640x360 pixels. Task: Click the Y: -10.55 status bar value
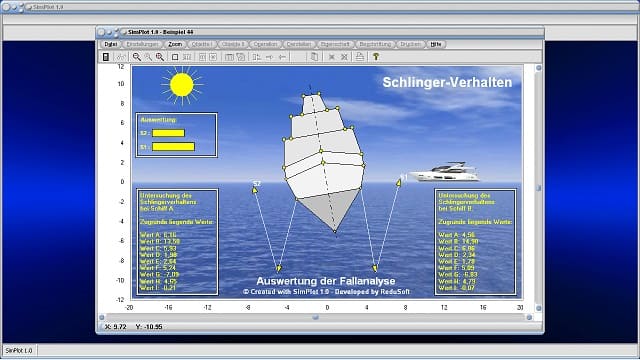tap(149, 327)
